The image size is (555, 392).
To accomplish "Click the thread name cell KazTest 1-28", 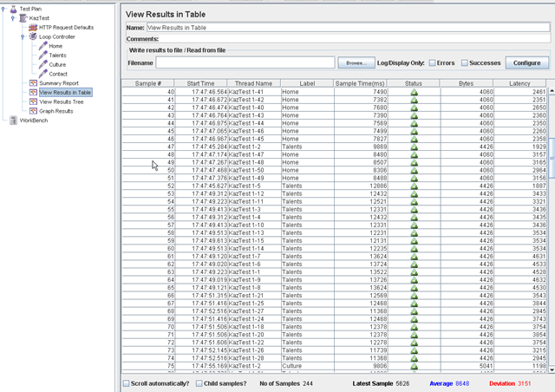I will (x=254, y=358).
